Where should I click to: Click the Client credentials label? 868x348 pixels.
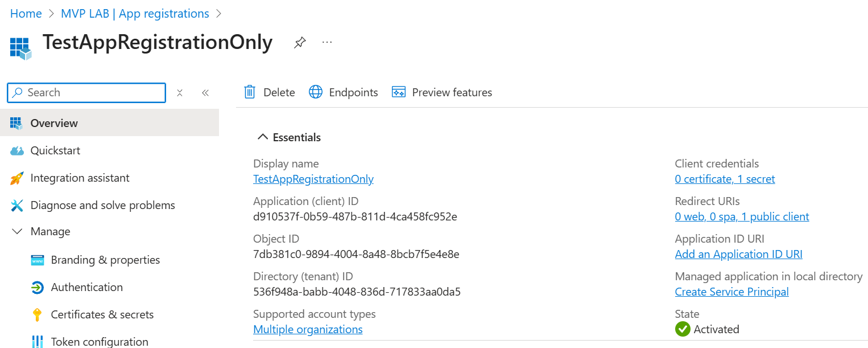point(717,163)
